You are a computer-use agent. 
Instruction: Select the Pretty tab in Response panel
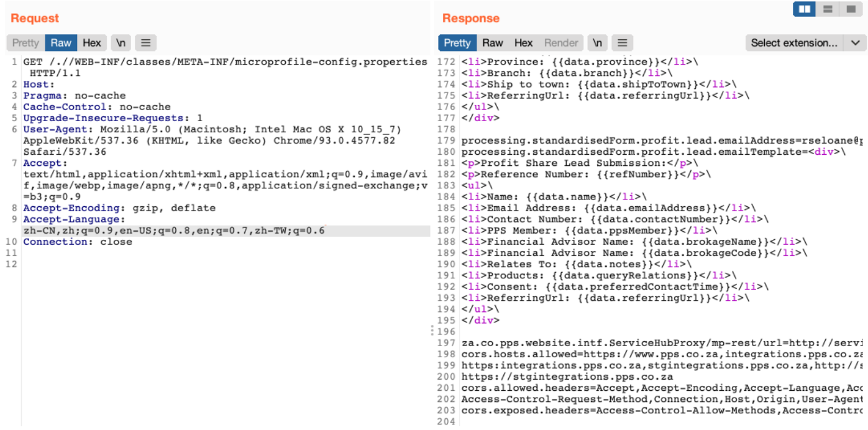pyautogui.click(x=457, y=43)
